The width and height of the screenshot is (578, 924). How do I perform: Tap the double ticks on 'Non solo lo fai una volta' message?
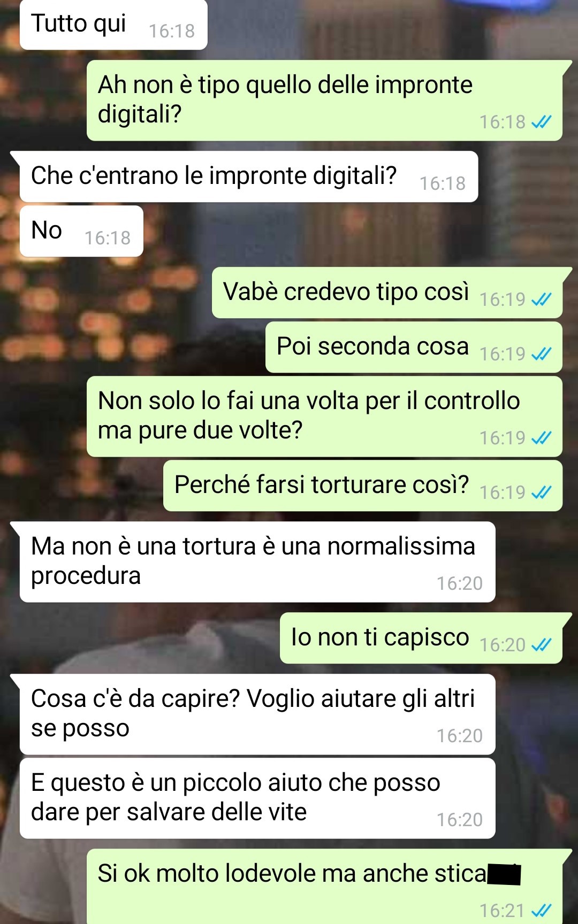[x=541, y=438]
